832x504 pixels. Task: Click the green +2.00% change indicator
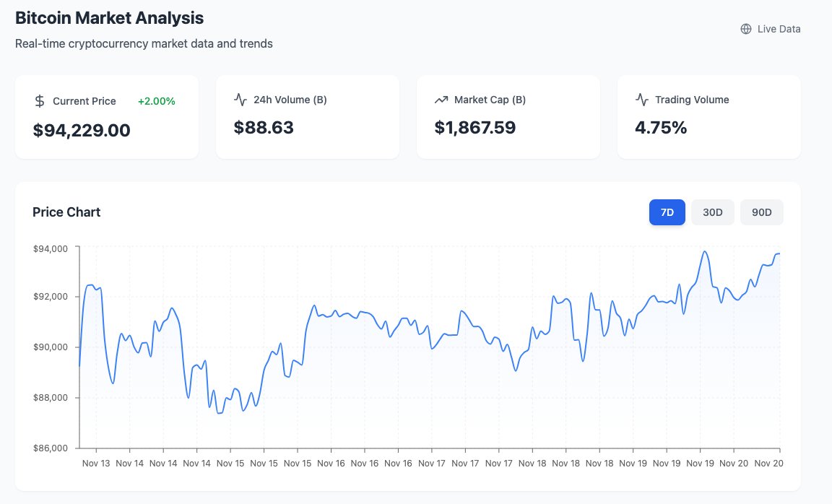coord(156,101)
